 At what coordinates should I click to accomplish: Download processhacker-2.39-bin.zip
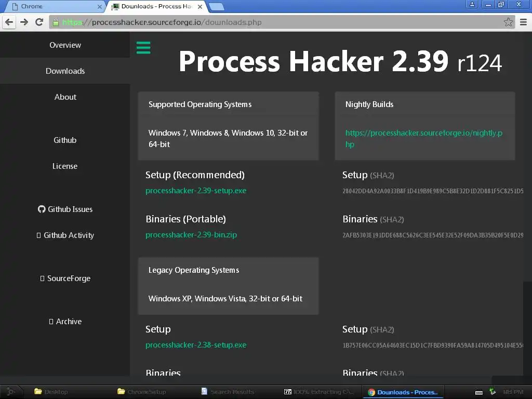191,235
